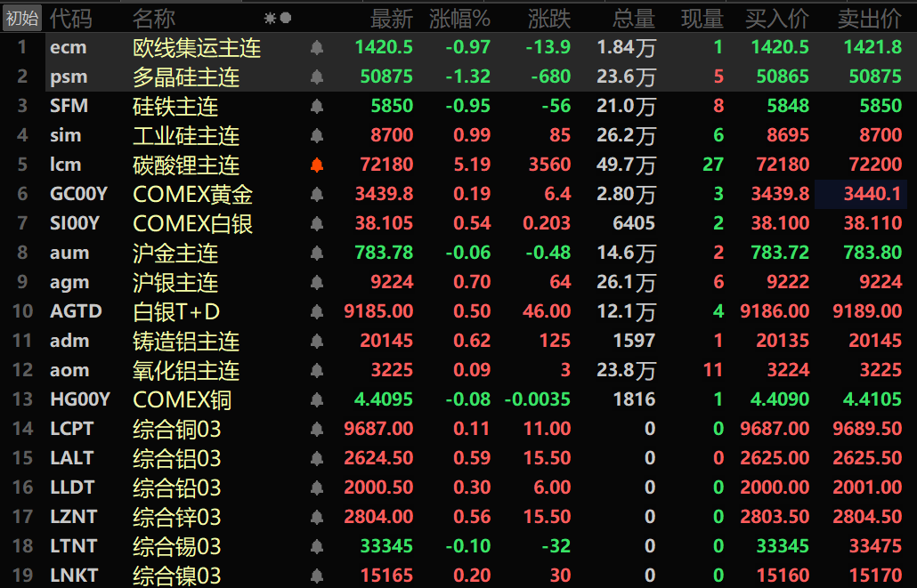Click the change percent 5.19

(472, 165)
